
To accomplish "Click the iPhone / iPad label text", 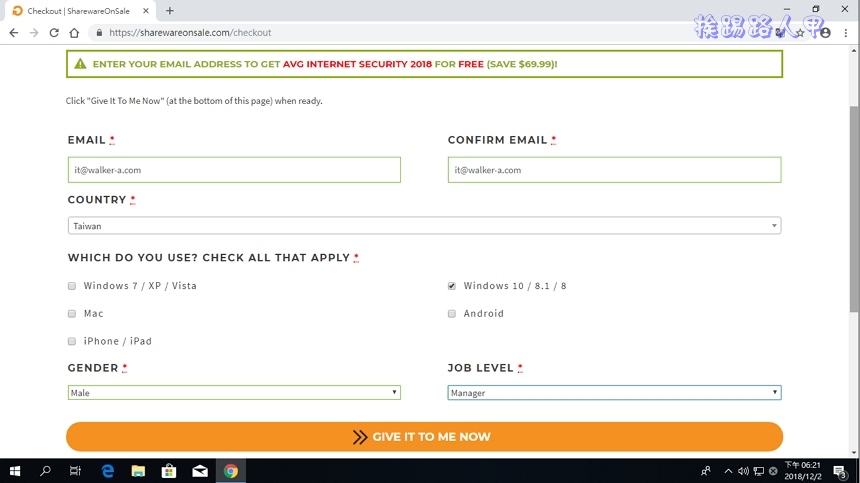I will click(117, 341).
